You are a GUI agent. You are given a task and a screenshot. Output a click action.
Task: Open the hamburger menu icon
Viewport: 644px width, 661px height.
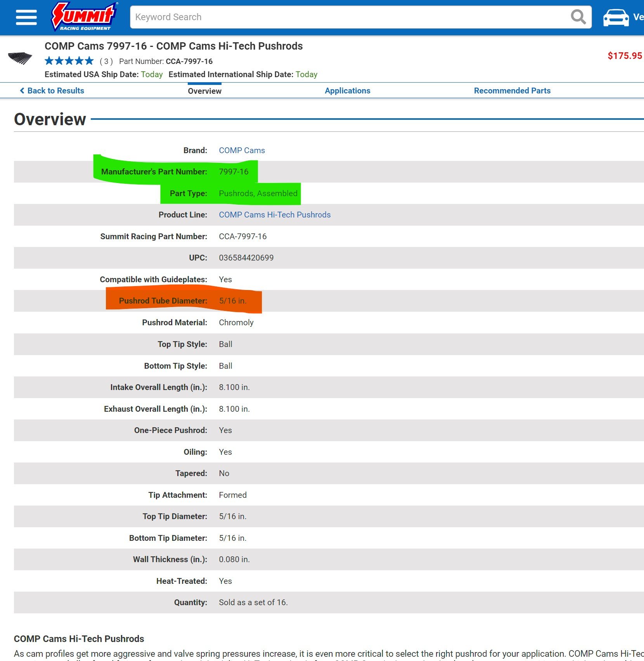tap(26, 17)
